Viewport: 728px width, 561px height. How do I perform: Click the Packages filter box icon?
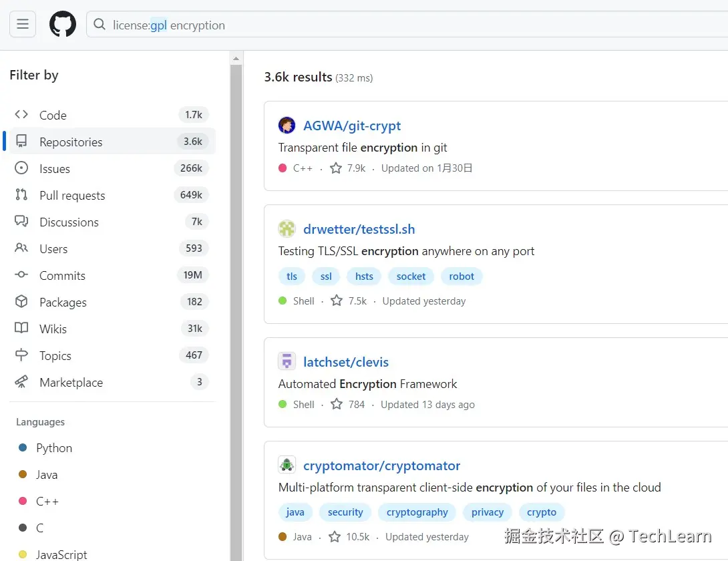(x=21, y=301)
